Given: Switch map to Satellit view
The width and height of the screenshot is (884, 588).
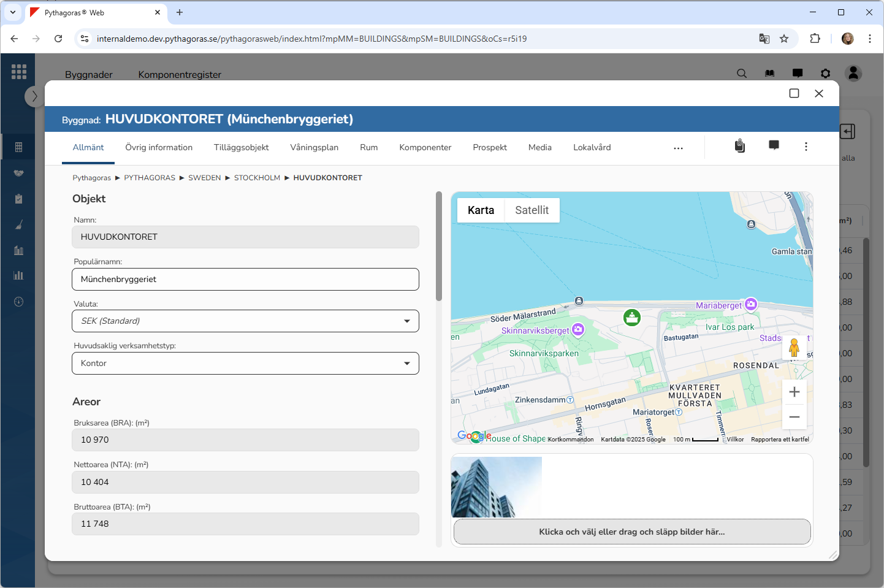Looking at the screenshot, I should [532, 210].
